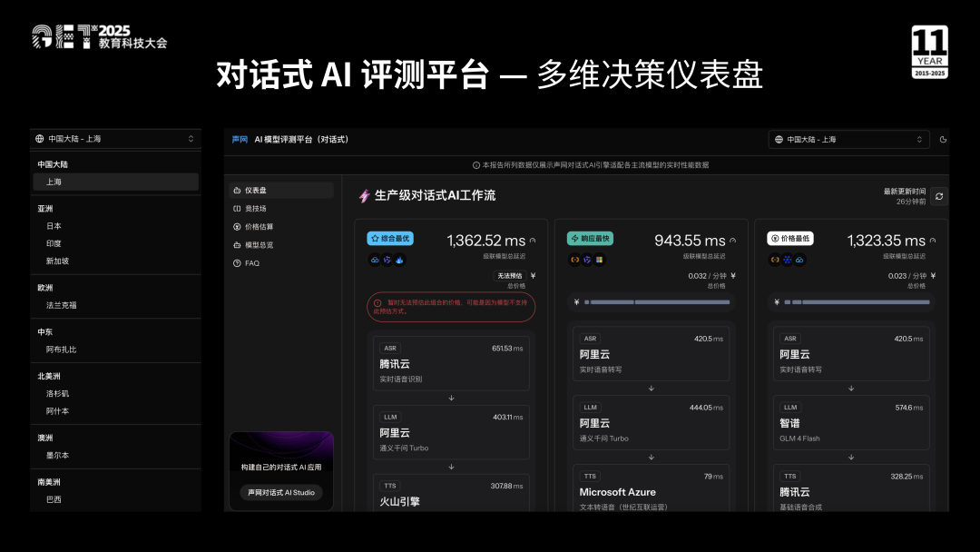This screenshot has height=552, width=980.
Task: Click the 无法预估 price tag
Action: click(509, 276)
